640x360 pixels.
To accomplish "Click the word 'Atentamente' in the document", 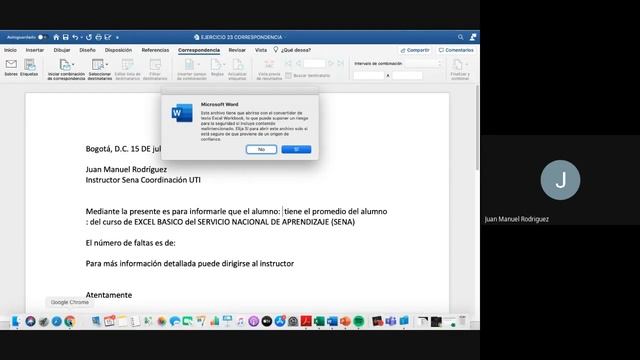I will click(x=109, y=295).
